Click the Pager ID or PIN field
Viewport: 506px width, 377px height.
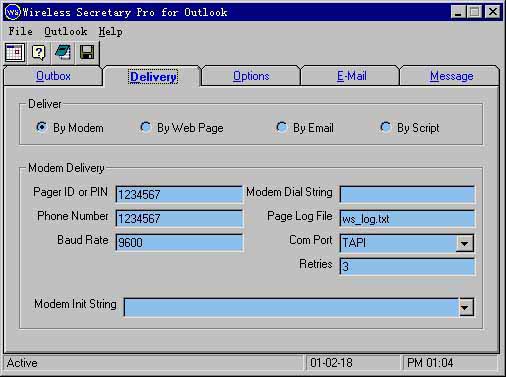(x=179, y=194)
